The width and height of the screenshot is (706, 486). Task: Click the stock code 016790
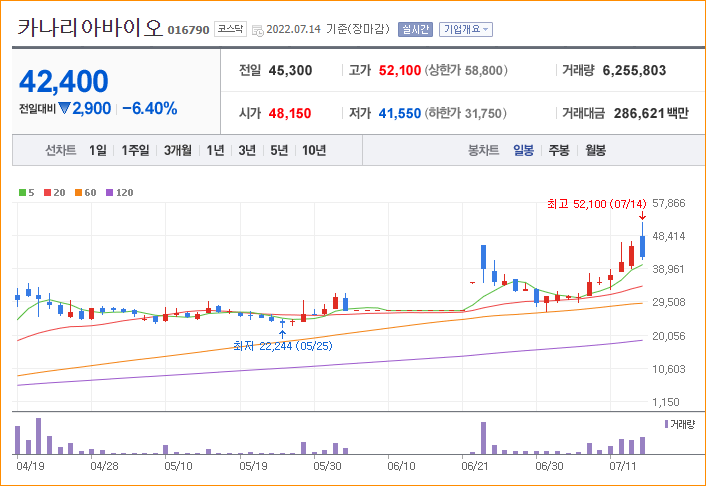point(188,30)
